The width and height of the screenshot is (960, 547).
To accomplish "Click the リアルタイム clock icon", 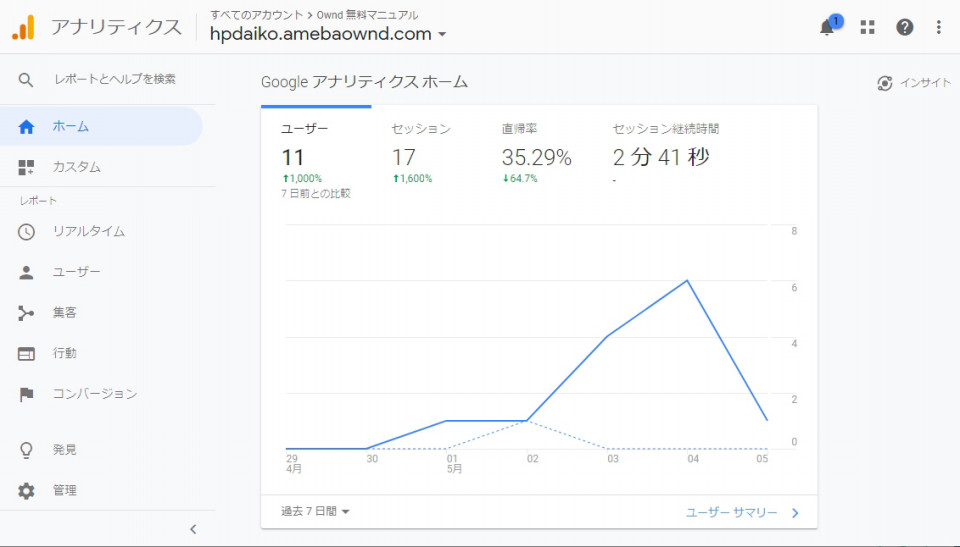I will 26,232.
